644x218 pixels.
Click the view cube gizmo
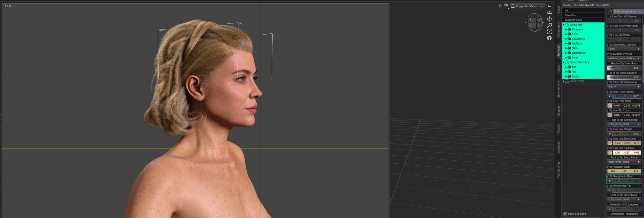click(534, 22)
